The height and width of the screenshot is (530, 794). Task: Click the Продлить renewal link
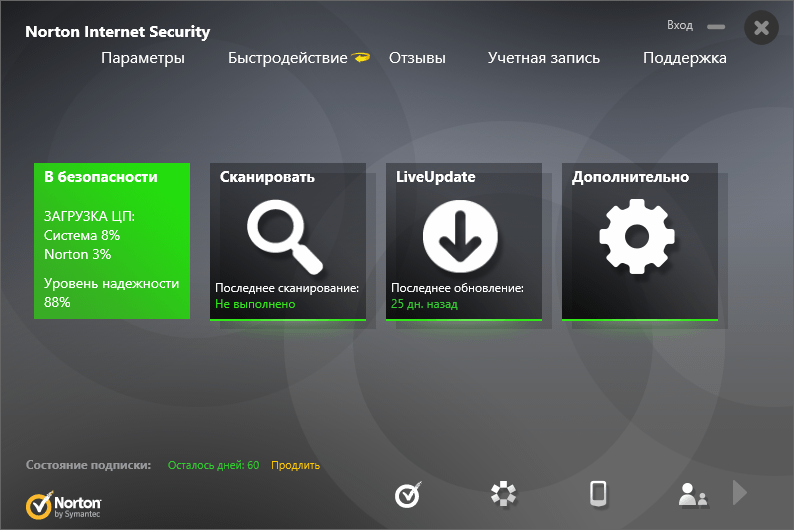(295, 465)
